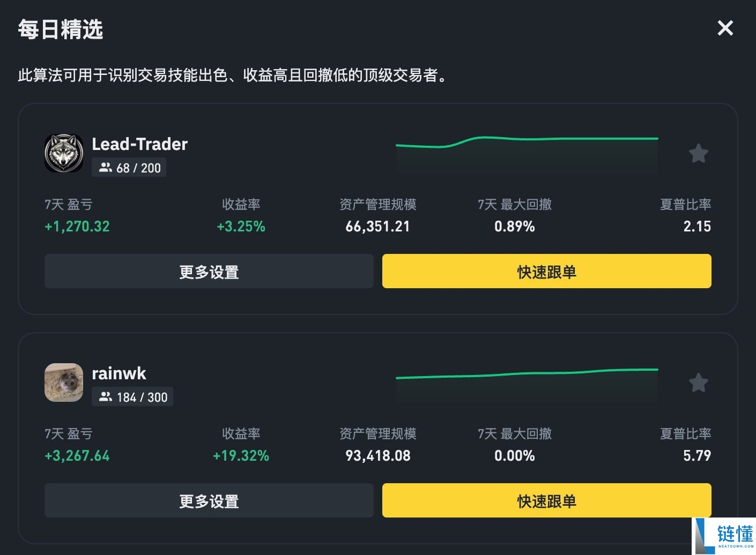Select rainwk's +19.32% 收益率 value

241,456
